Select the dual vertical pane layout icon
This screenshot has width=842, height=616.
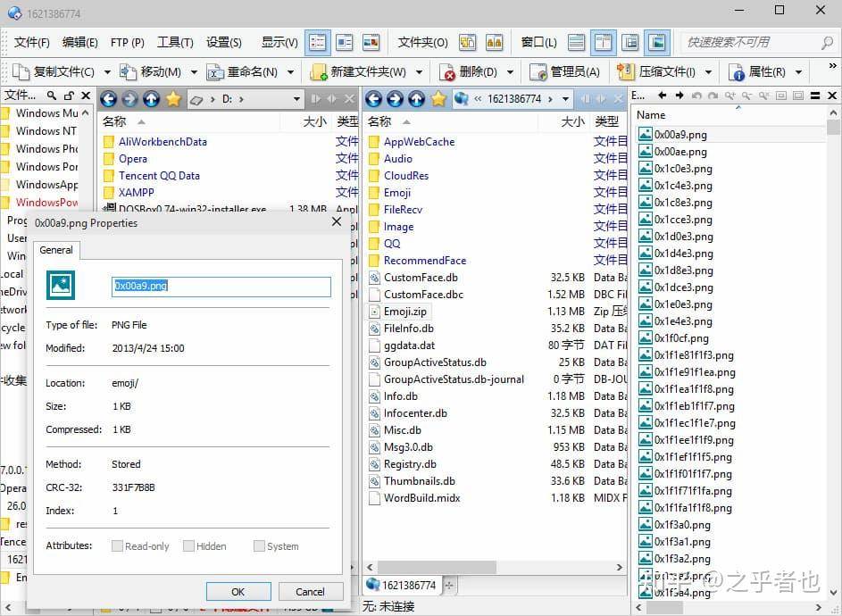tap(603, 43)
